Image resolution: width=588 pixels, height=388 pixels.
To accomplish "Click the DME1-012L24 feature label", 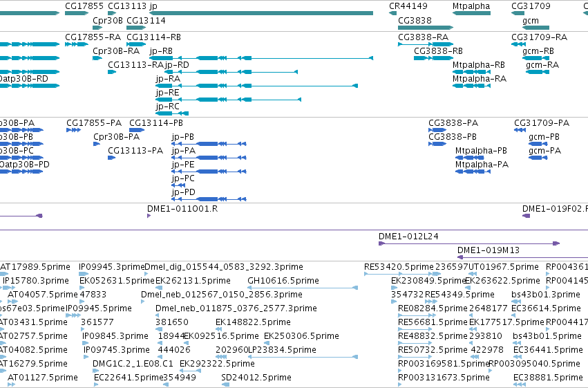I will point(408,237).
